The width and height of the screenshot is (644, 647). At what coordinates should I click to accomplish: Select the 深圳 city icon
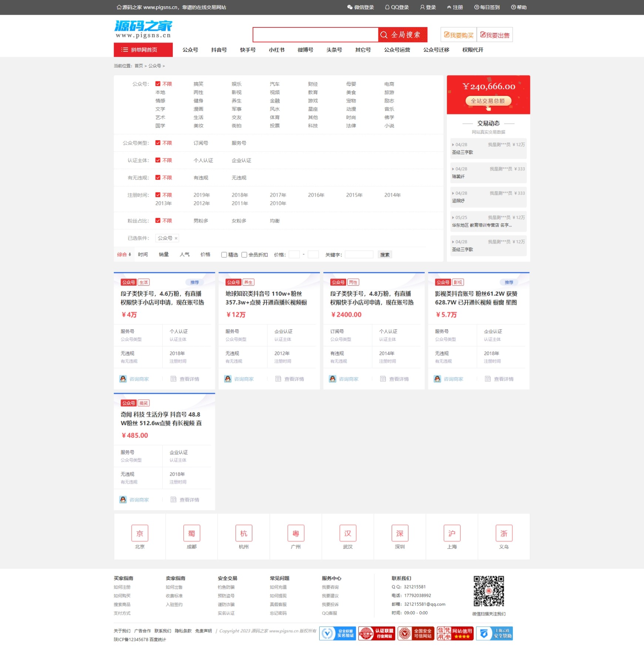pos(400,533)
